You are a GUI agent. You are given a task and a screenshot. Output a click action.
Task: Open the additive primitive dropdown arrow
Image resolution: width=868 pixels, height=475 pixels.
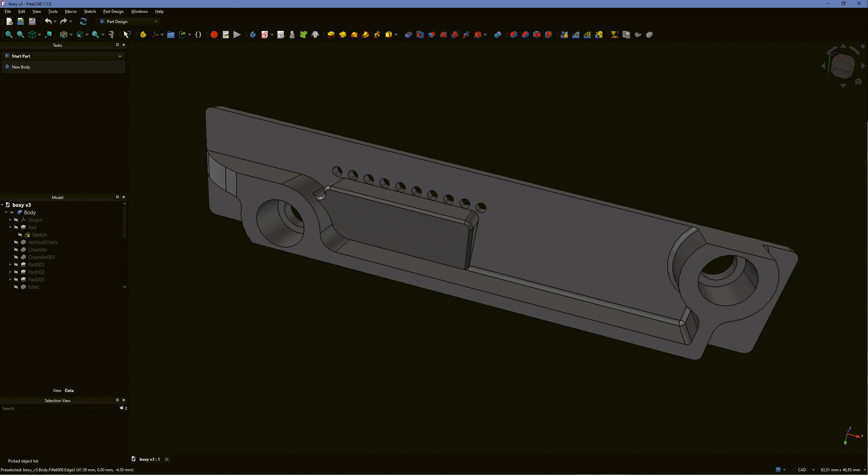pos(396,35)
